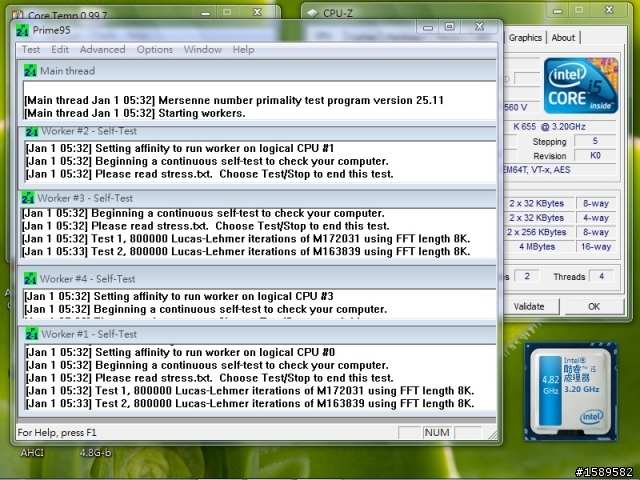This screenshot has width=640, height=480.
Task: Click the Prime95 window resize grip
Action: pos(493,435)
